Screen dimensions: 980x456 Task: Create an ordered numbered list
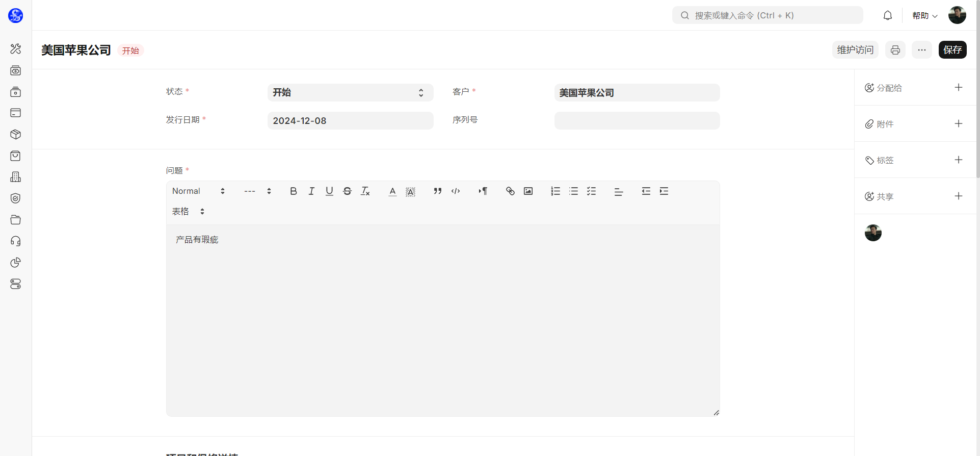pyautogui.click(x=555, y=191)
